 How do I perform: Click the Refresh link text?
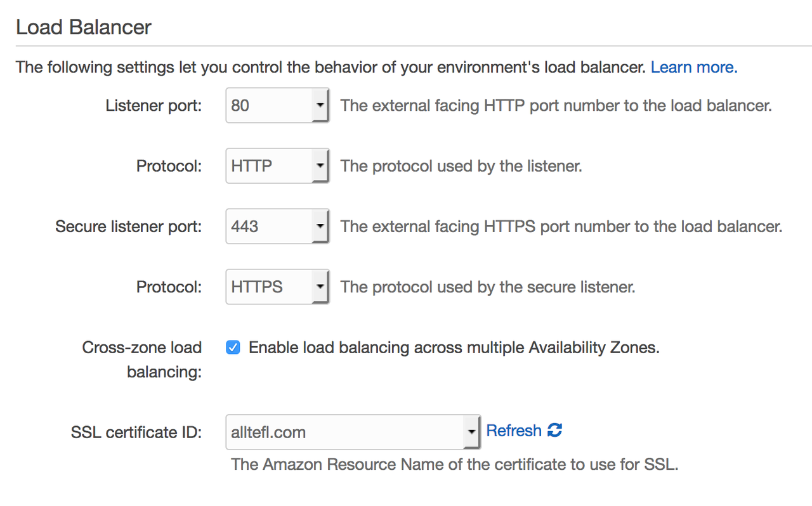point(514,431)
